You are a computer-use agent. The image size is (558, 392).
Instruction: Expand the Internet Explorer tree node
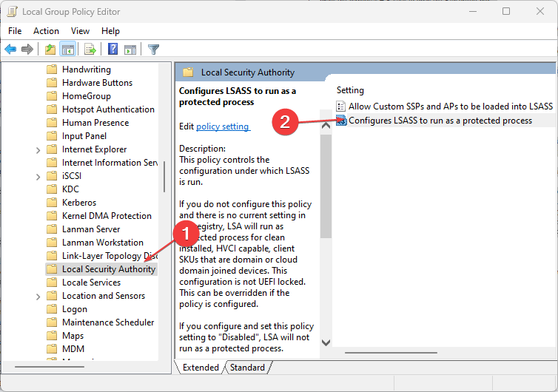(38, 150)
